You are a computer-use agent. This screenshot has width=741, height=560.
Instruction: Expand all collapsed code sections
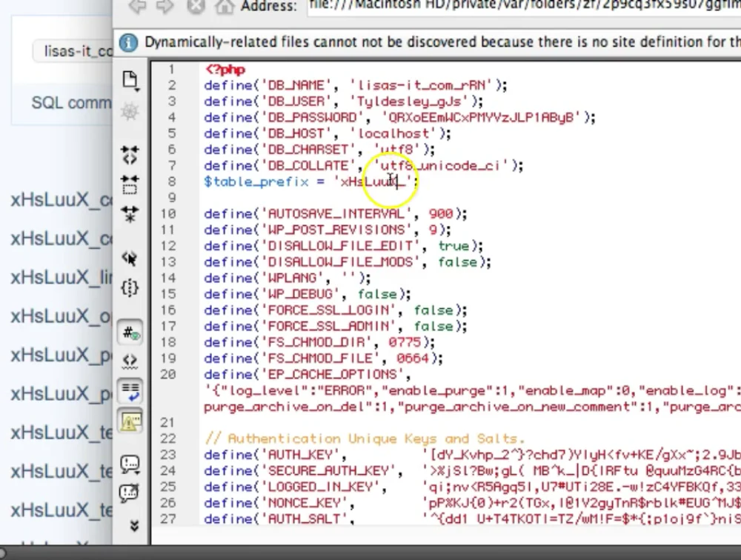click(130, 213)
